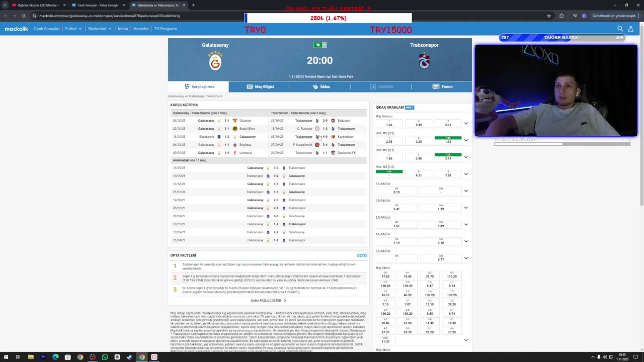The image size is (644, 362).
Task: Open Galatasaray 3-1 Göztepe match row
Action: tap(219, 121)
